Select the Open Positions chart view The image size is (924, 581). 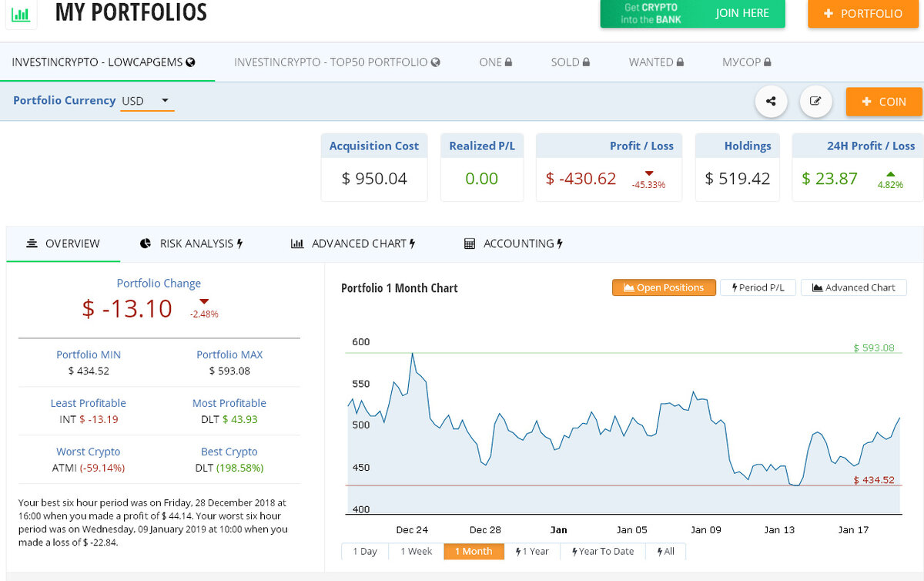click(x=664, y=287)
